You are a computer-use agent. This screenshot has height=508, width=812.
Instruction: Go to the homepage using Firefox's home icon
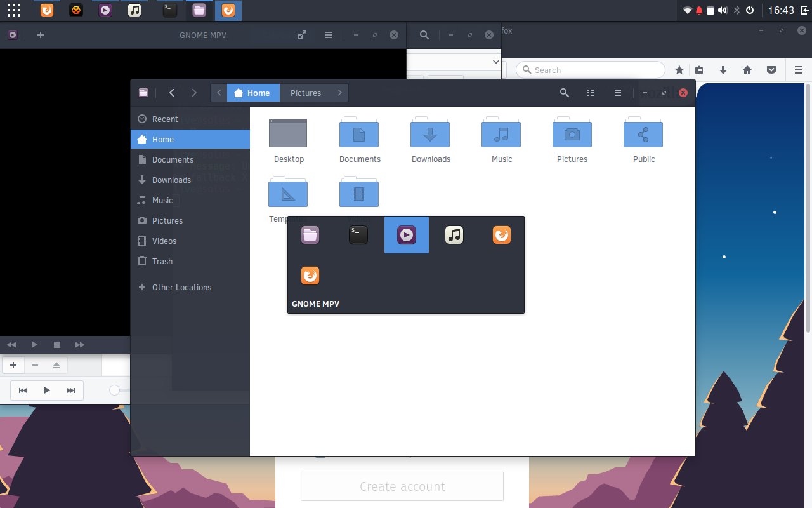(x=747, y=70)
